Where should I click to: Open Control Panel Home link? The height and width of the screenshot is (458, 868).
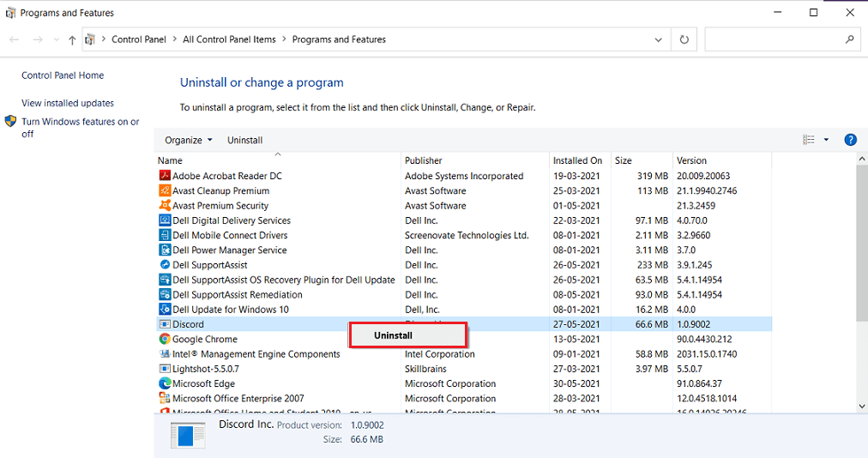63,75
